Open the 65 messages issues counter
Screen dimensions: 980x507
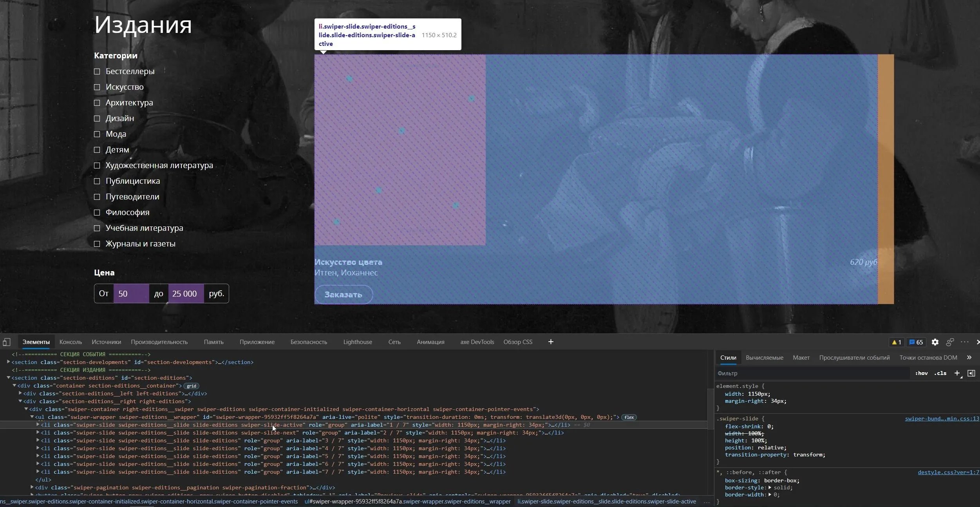click(x=916, y=342)
